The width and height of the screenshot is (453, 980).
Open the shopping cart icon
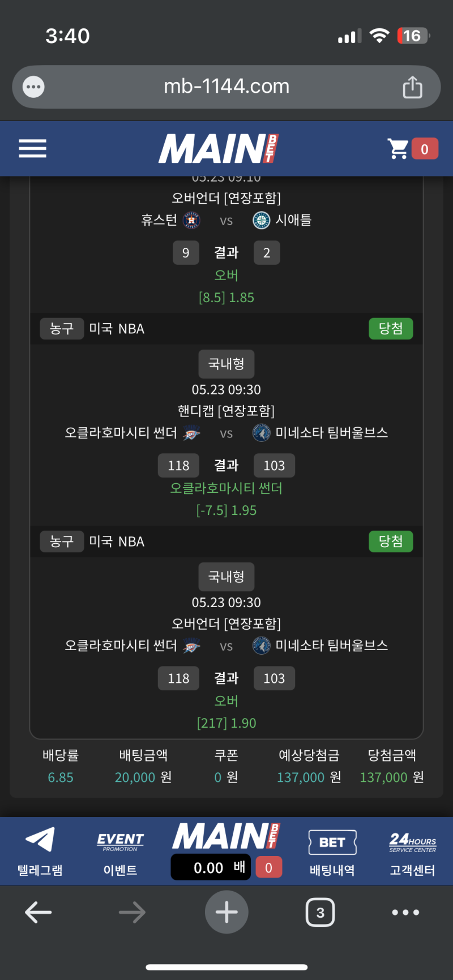(398, 149)
